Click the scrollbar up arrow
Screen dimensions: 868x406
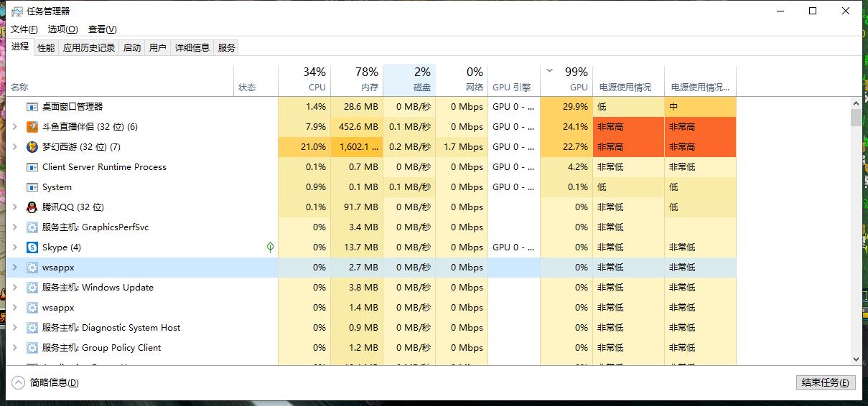(x=856, y=103)
